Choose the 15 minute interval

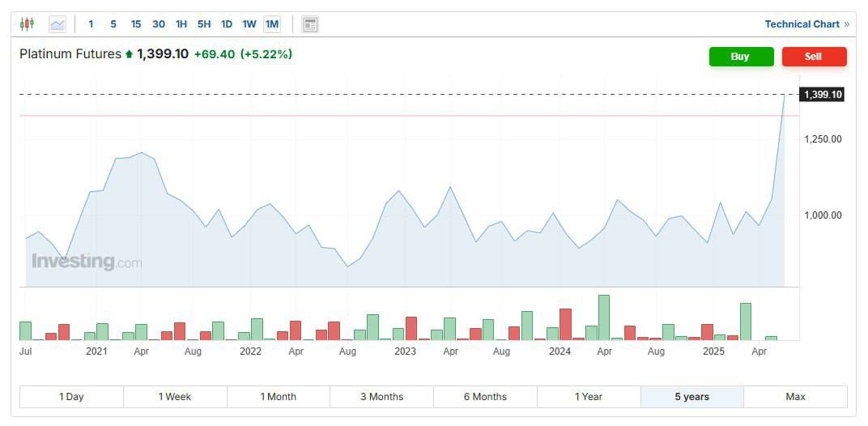136,23
